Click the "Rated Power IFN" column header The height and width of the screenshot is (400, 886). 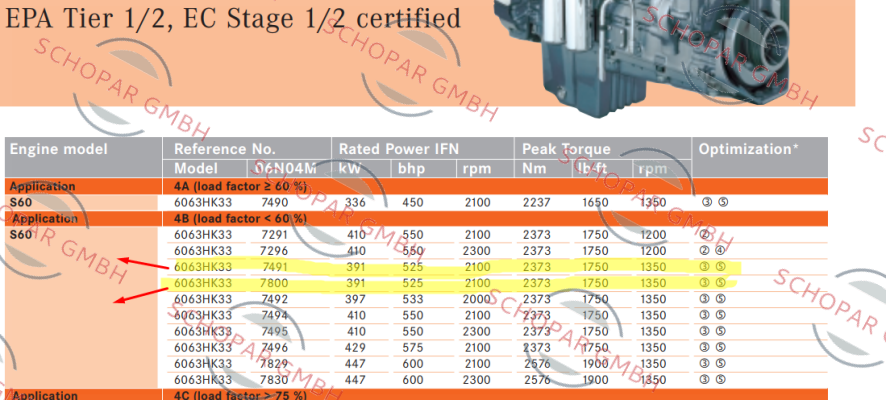[x=399, y=149]
